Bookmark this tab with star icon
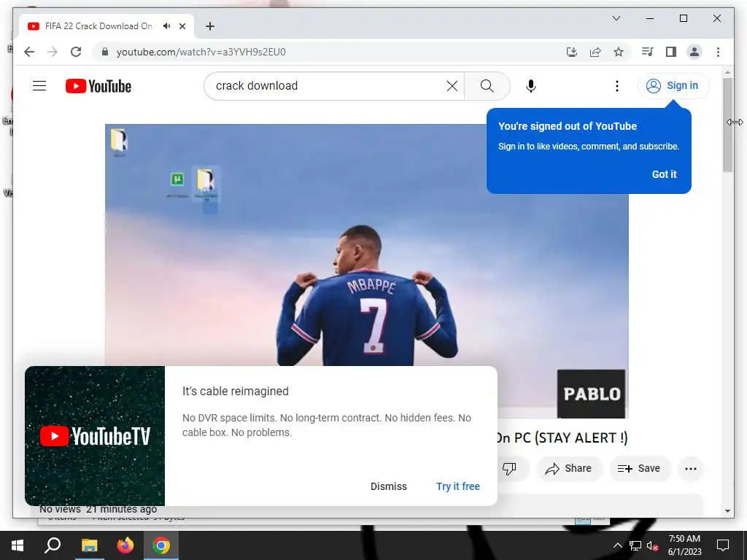The width and height of the screenshot is (747, 560). tap(619, 52)
